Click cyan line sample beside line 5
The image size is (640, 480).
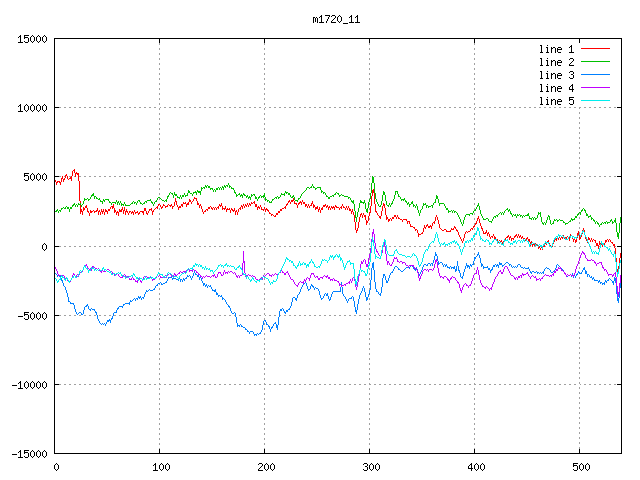[x=595, y=101]
